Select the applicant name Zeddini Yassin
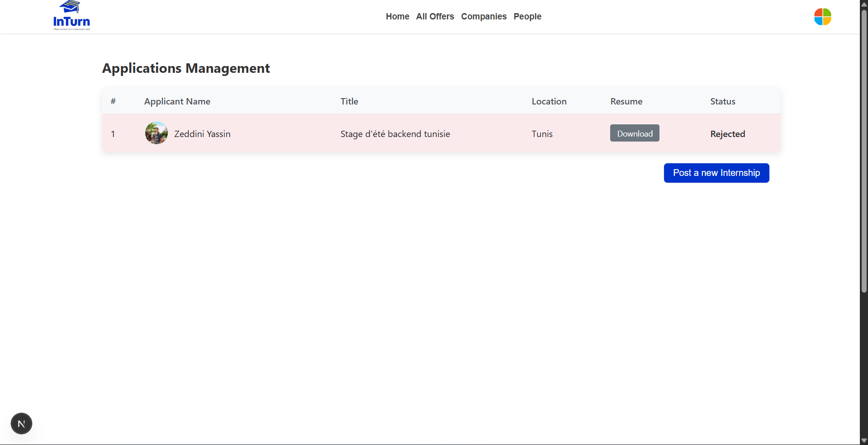Image resolution: width=868 pixels, height=445 pixels. pyautogui.click(x=202, y=134)
